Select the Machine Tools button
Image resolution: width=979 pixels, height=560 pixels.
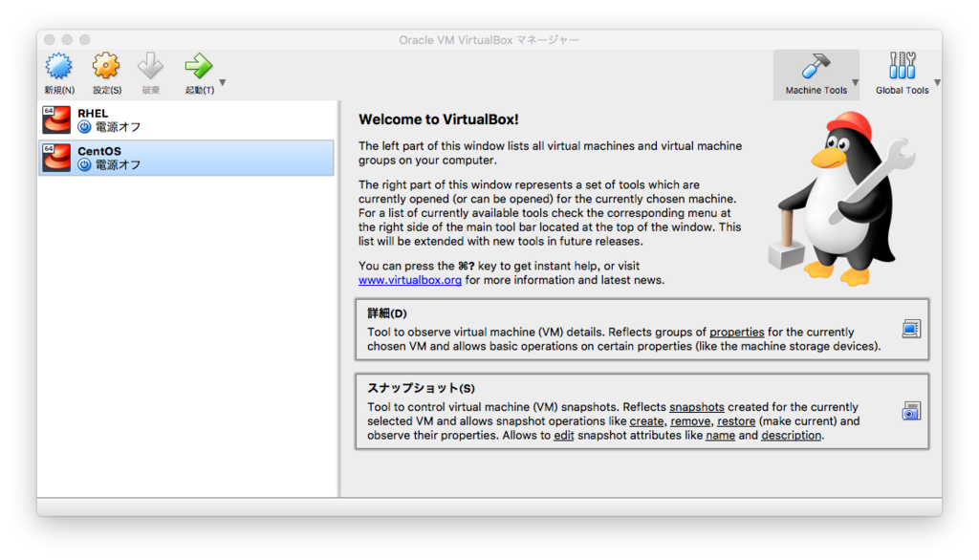coord(816,75)
